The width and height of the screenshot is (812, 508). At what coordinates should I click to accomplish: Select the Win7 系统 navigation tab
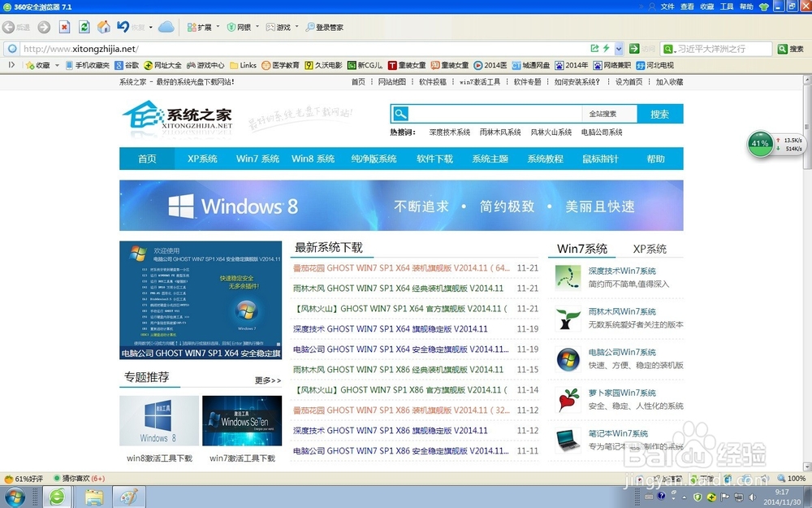(257, 158)
